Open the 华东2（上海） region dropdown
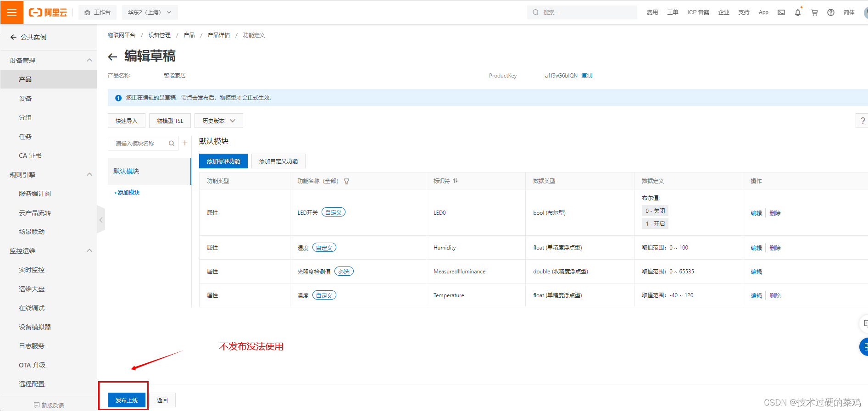The width and height of the screenshot is (868, 411). pyautogui.click(x=150, y=12)
